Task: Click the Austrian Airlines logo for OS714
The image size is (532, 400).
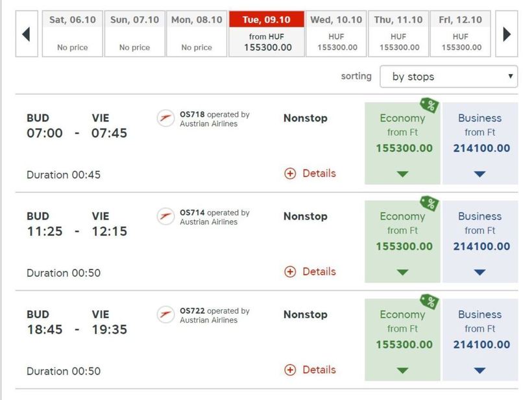Action: tap(166, 216)
